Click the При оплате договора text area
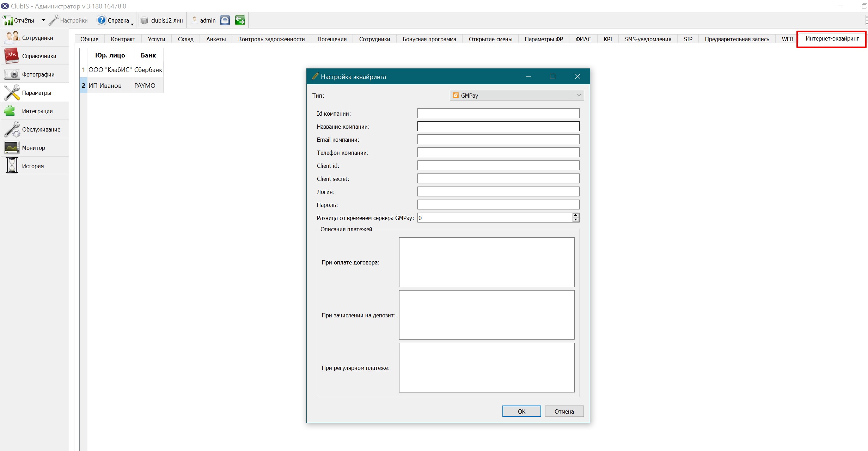The width and height of the screenshot is (868, 451). tap(487, 262)
